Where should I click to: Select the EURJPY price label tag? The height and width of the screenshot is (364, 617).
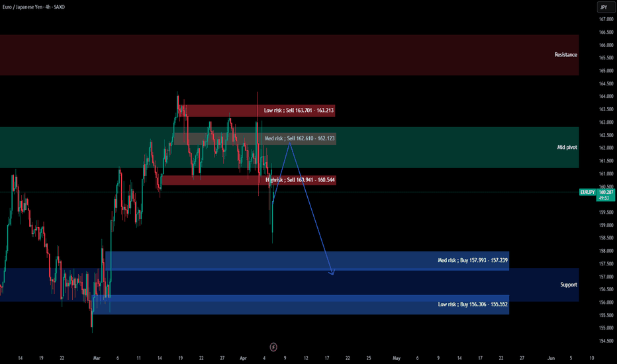click(587, 192)
